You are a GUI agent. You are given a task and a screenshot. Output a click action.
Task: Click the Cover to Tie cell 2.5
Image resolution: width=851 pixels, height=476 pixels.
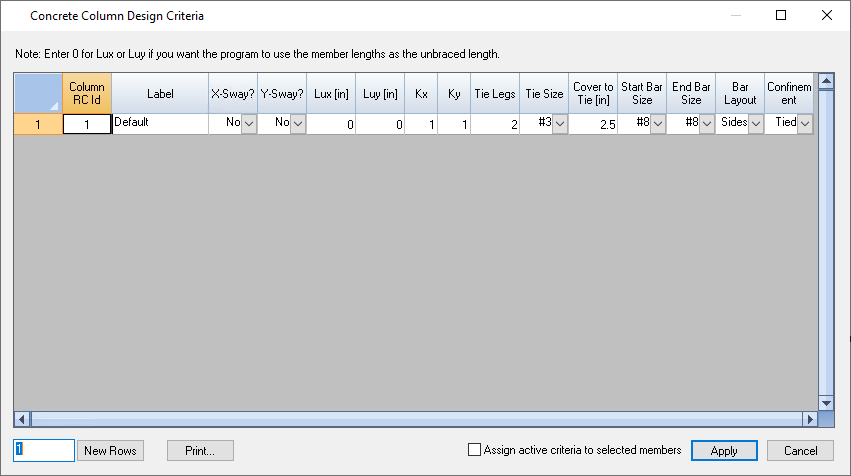pyautogui.click(x=593, y=124)
